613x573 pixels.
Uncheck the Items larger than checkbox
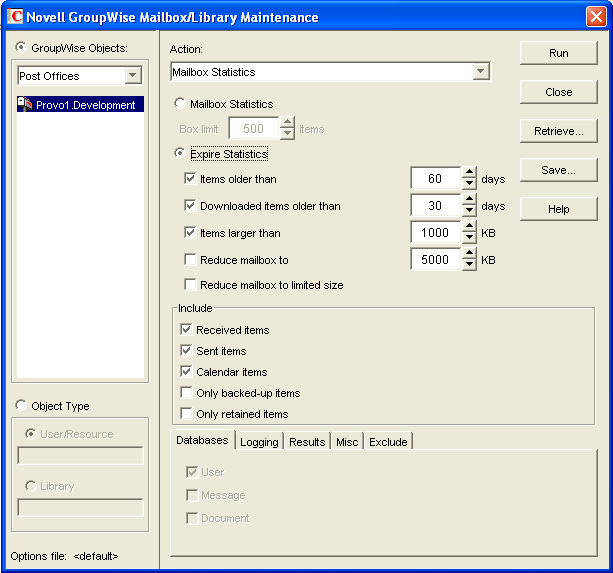190,233
